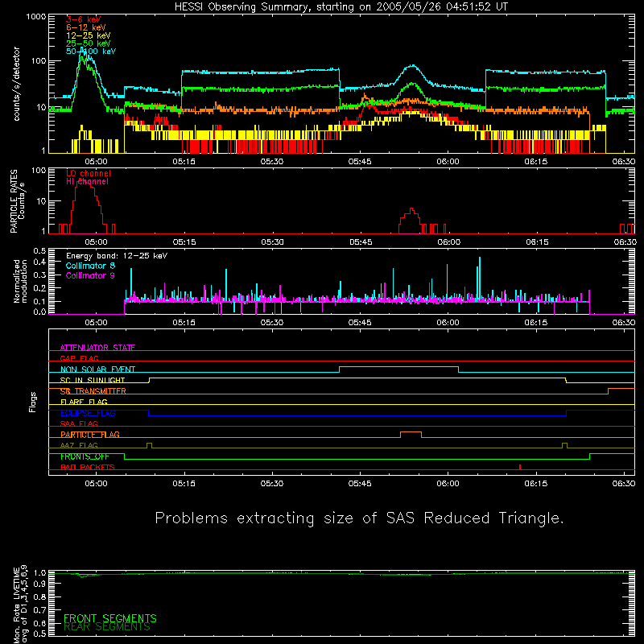
Task: Click the GAP FLAG label
Action: coord(79,358)
